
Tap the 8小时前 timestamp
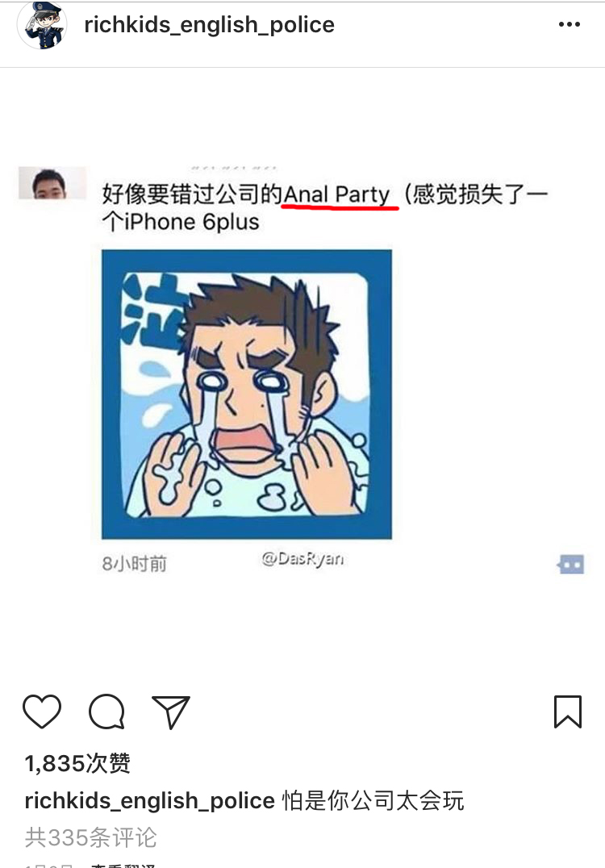click(x=134, y=564)
